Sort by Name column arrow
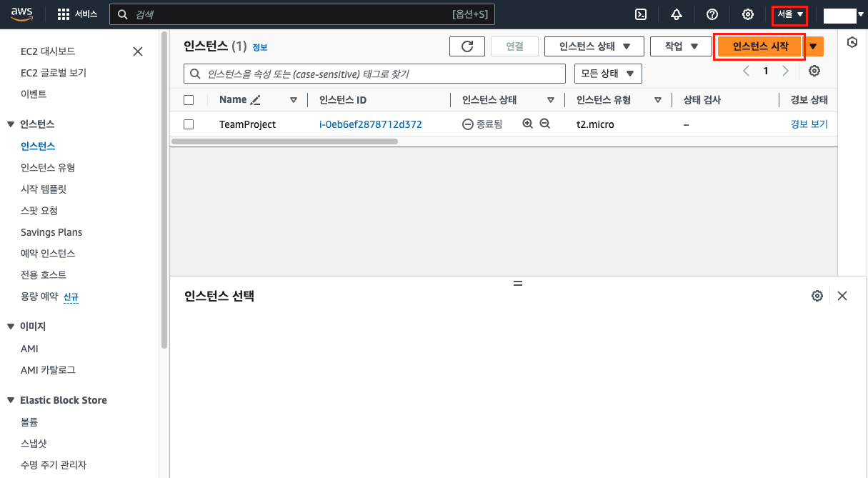Screen dimensions: 868x478 pos(294,100)
